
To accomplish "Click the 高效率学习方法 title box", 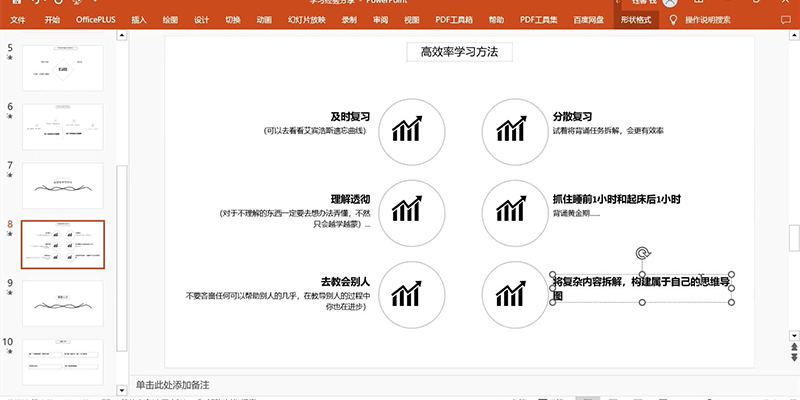I will (459, 52).
